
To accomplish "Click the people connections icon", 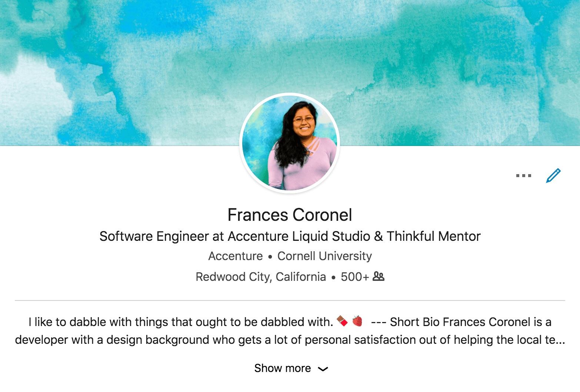I will click(379, 276).
